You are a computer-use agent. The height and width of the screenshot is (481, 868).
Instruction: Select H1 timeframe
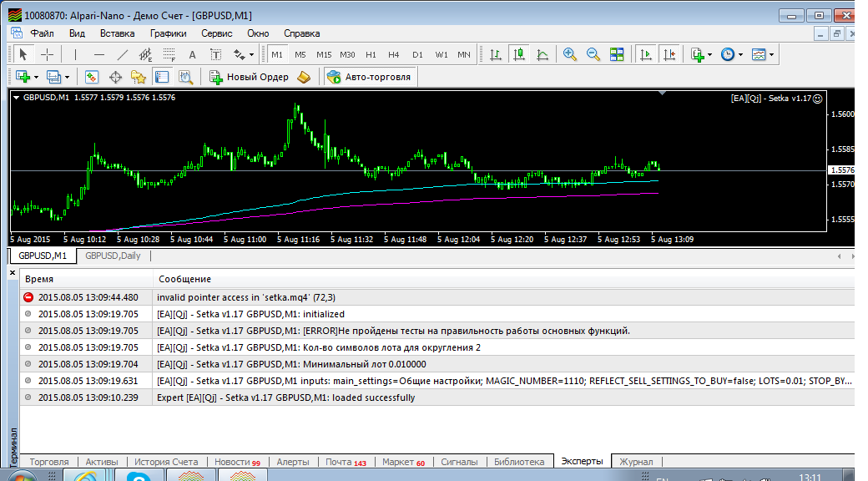click(371, 54)
